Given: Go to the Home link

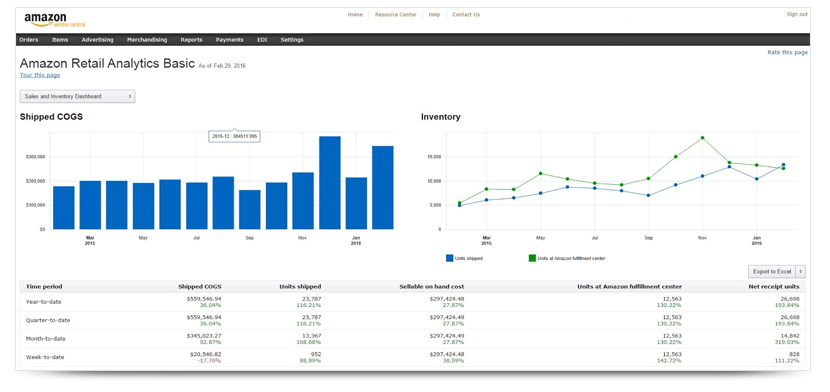Looking at the screenshot, I should 355,14.
